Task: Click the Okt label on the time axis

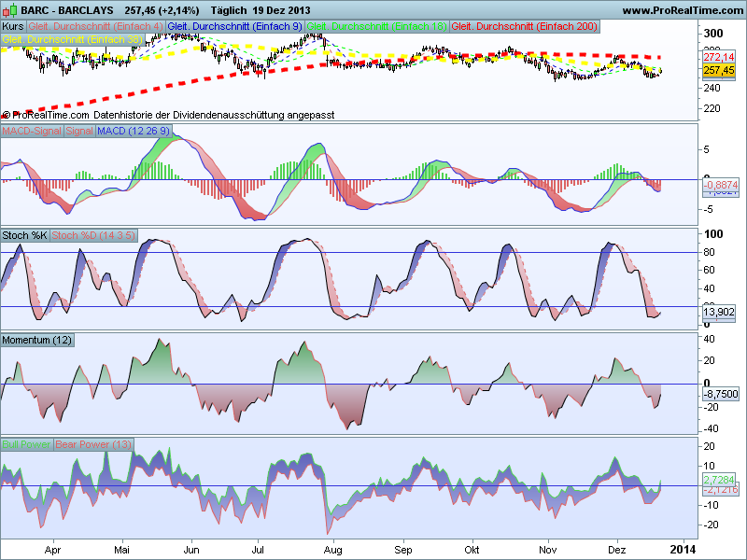Action: (x=472, y=550)
